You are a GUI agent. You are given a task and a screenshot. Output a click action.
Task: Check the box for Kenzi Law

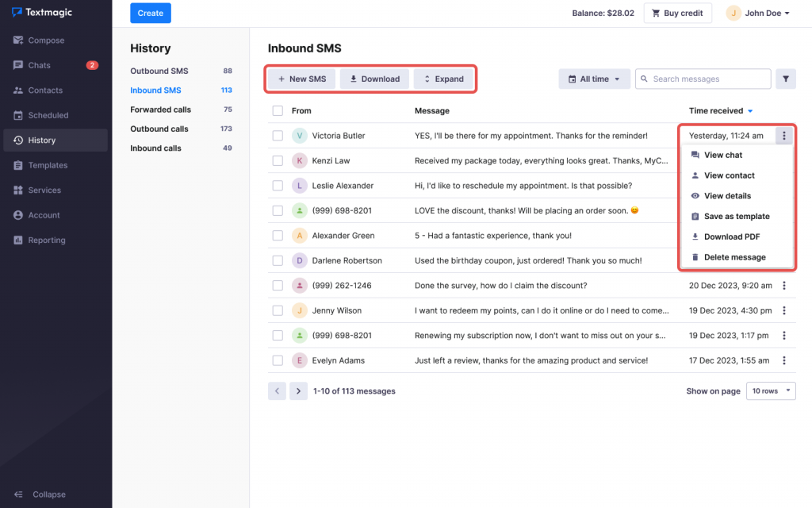click(278, 161)
